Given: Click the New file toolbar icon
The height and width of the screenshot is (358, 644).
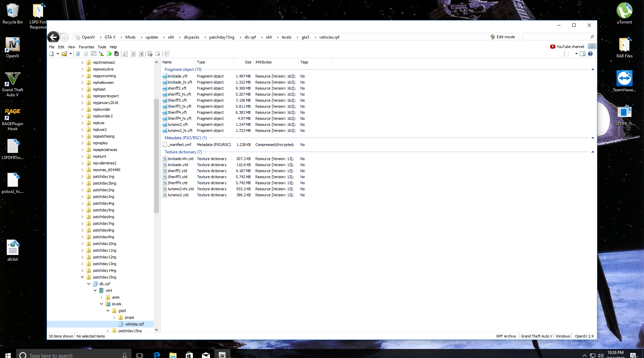Looking at the screenshot, I should (x=52, y=54).
